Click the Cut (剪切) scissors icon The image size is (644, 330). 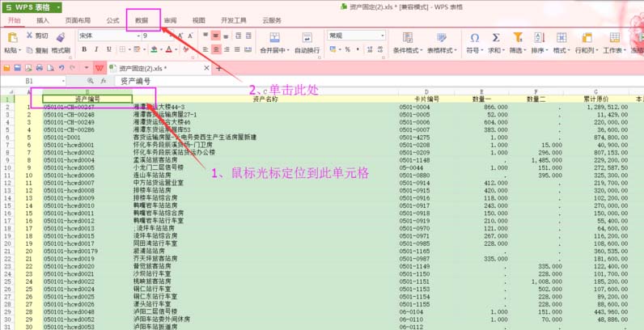pos(29,36)
